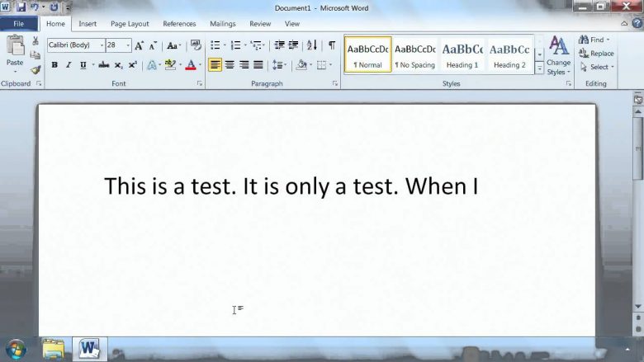Open the References tab
Screen dimensions: 644x362
pyautogui.click(x=179, y=24)
